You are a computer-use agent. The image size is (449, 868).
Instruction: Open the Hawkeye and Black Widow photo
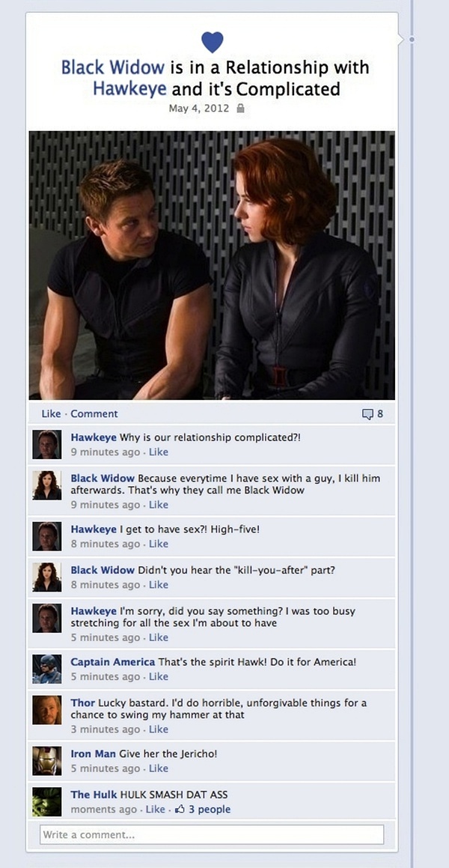pos(212,265)
